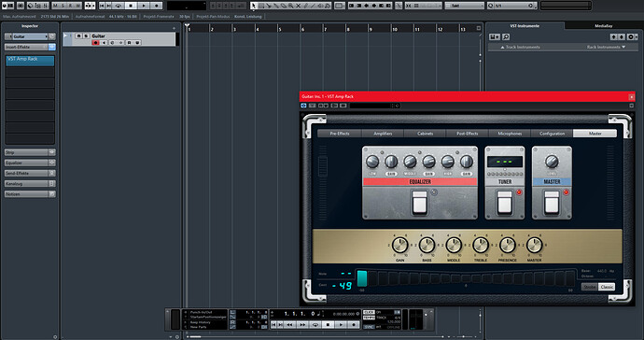
Task: Select VST Amp Rack insert slot
Action: pos(30,61)
